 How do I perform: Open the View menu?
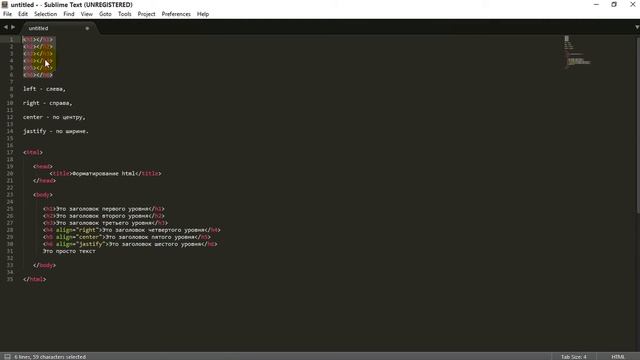pyautogui.click(x=87, y=14)
